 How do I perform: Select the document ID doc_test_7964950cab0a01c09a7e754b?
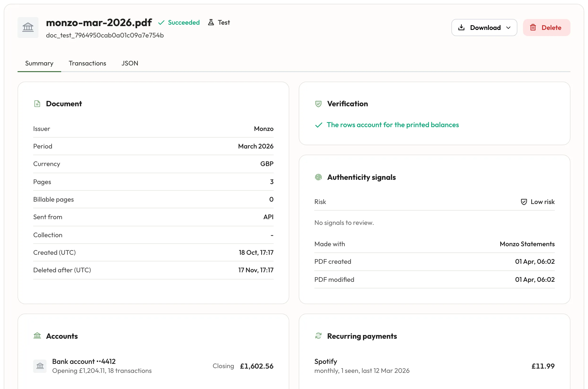[105, 35]
